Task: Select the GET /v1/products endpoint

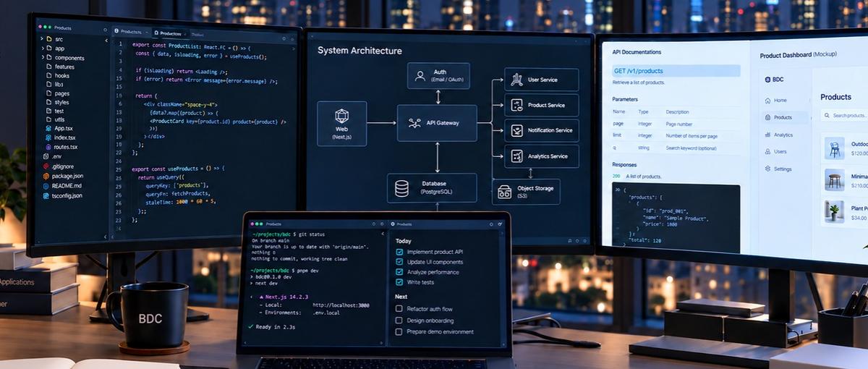Action: click(676, 71)
